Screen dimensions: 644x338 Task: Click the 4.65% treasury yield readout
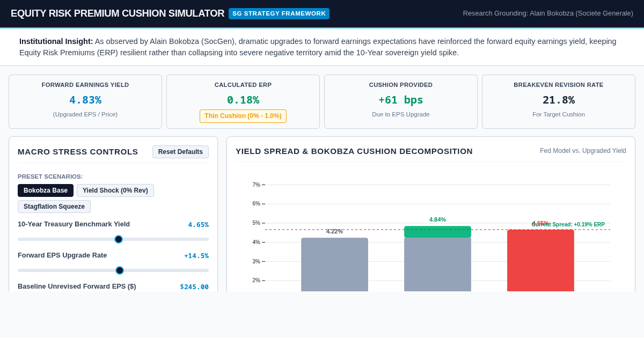coord(199,225)
